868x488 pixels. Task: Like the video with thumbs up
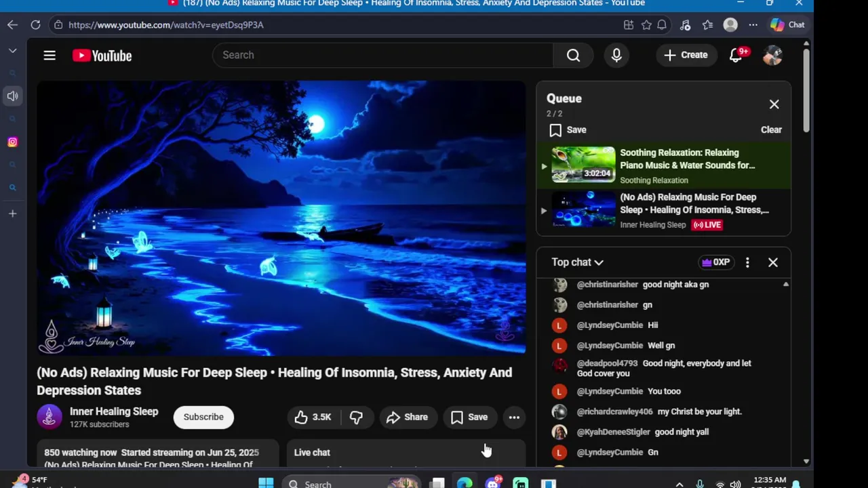[x=313, y=417]
